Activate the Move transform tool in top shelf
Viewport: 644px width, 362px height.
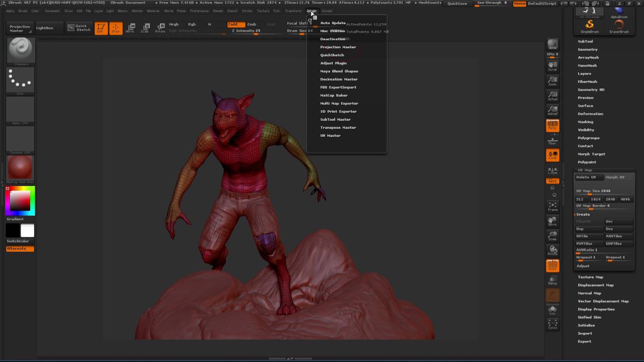click(x=130, y=28)
